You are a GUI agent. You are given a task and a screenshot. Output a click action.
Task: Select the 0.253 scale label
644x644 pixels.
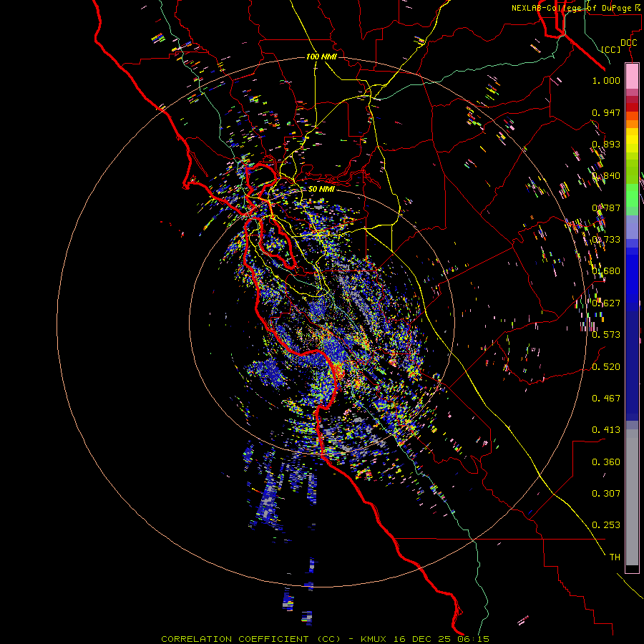click(606, 525)
